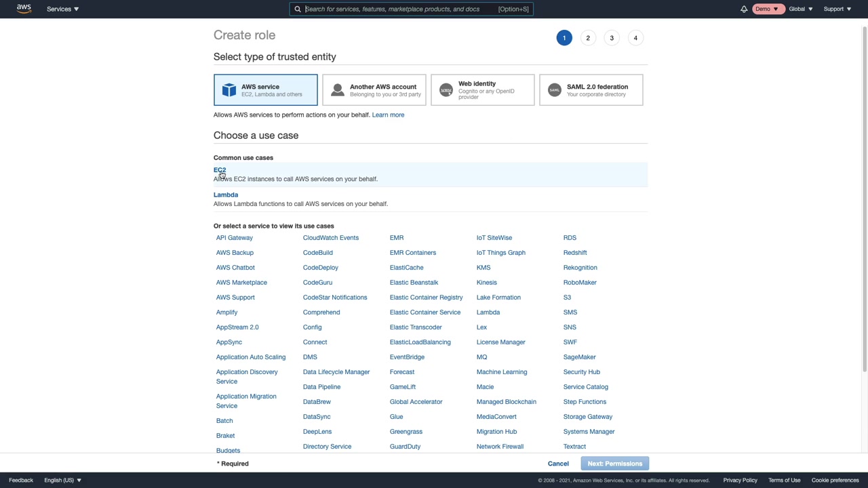The image size is (868, 488).
Task: Select RDS service
Action: [x=570, y=238]
